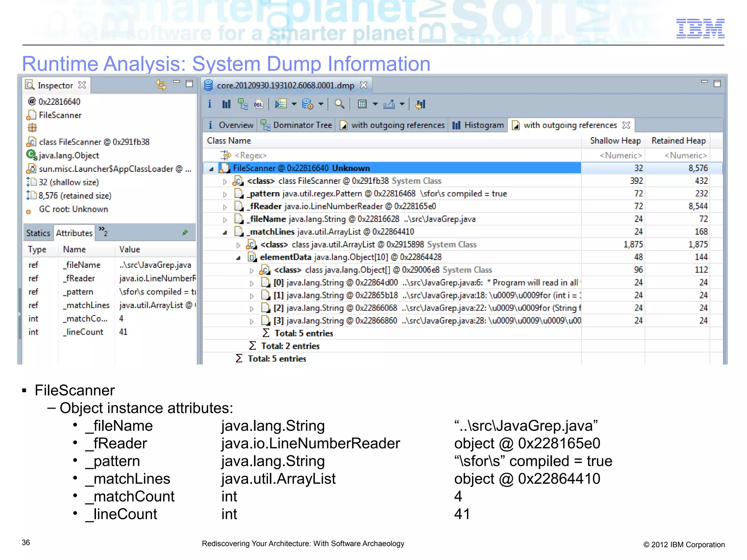Screen dimensions: 747x560
Task: Switch to the Statics tab in Inspector
Action: (38, 233)
